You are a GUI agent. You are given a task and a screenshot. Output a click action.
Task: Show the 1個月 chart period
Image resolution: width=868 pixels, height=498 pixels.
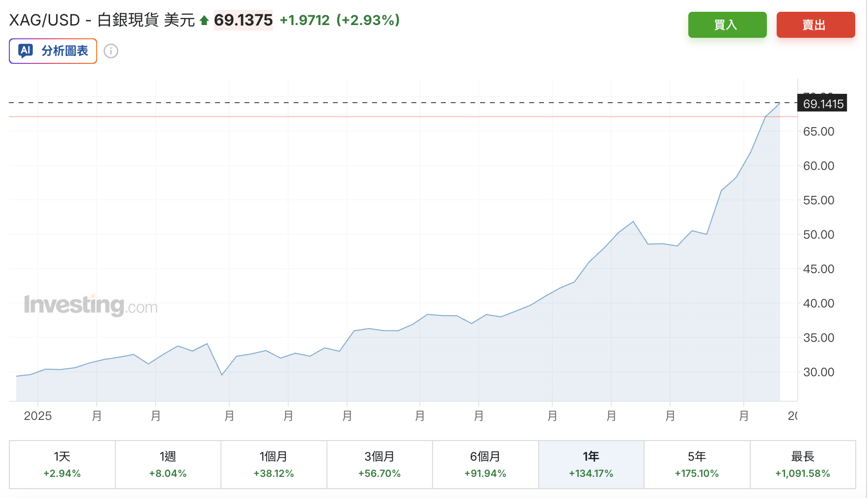273,465
